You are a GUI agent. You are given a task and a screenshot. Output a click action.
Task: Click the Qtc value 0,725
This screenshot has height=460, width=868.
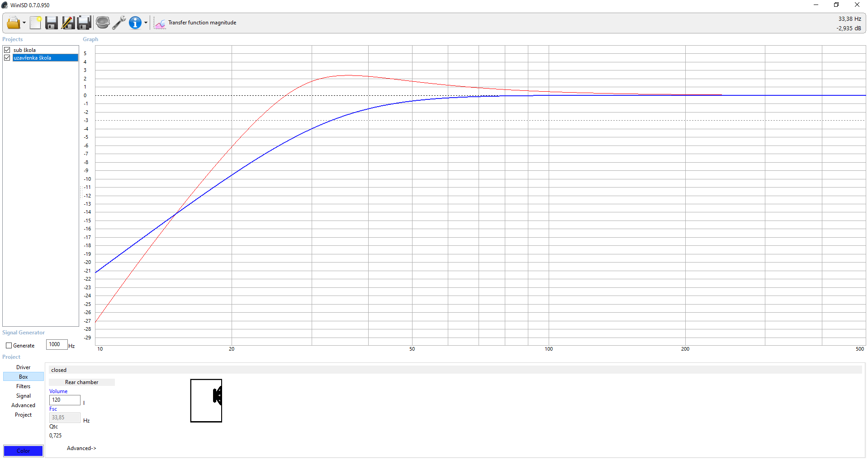[x=55, y=436]
